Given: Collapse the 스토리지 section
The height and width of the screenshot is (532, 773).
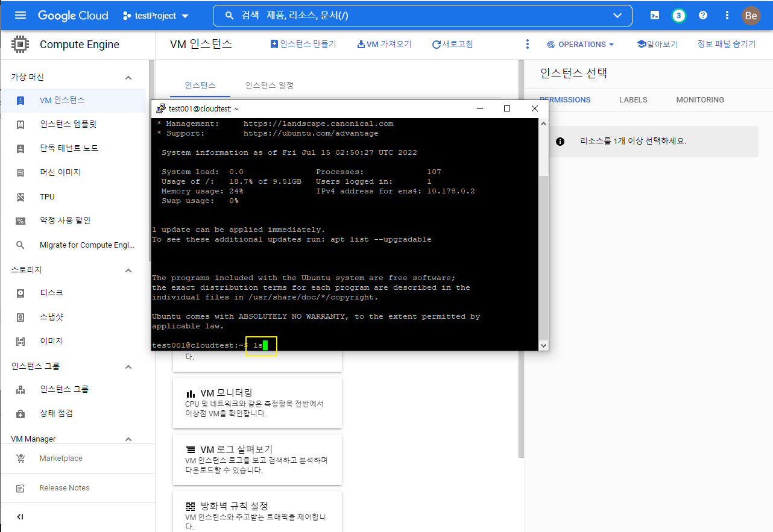Looking at the screenshot, I should point(128,271).
